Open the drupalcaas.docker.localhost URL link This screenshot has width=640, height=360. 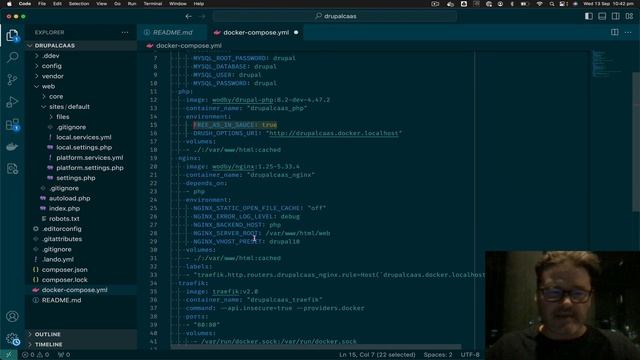coord(333,133)
